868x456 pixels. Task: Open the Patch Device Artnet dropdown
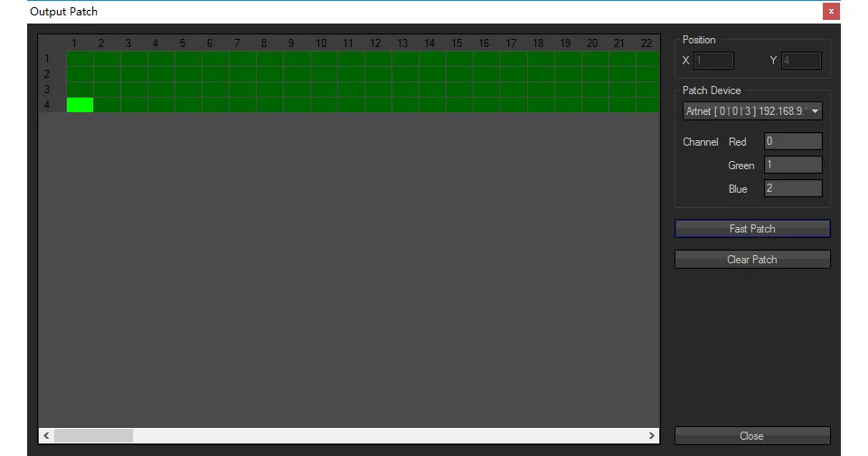coord(752,111)
